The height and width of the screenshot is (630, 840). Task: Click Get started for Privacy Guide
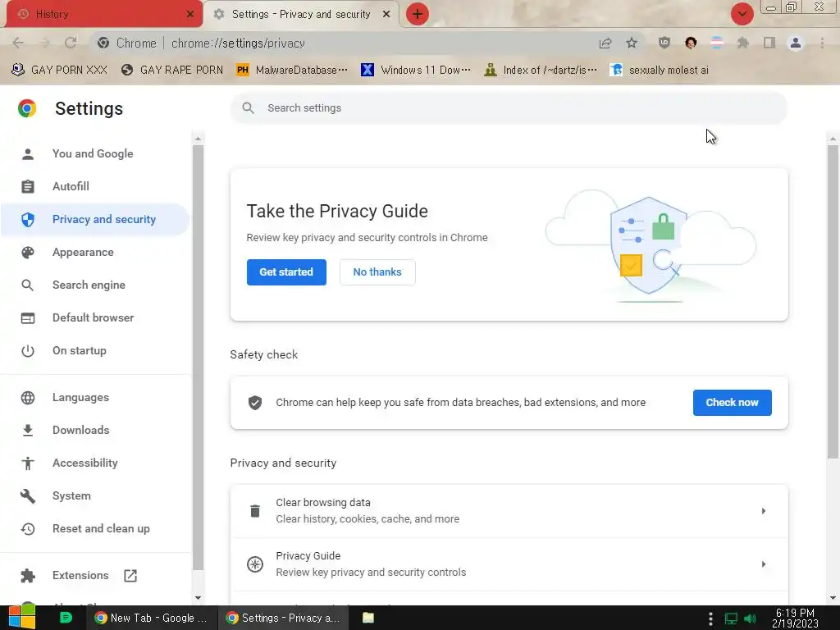(x=286, y=272)
